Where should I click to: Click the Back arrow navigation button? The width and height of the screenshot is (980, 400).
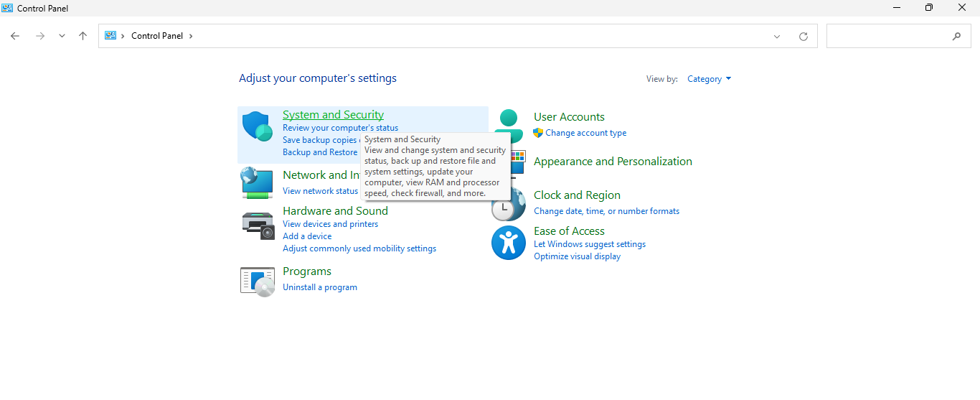15,36
